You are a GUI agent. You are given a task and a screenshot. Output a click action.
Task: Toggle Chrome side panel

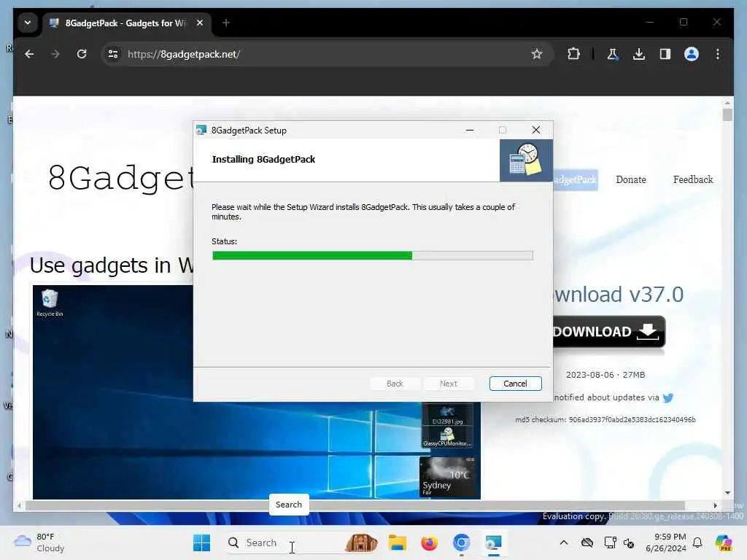665,54
